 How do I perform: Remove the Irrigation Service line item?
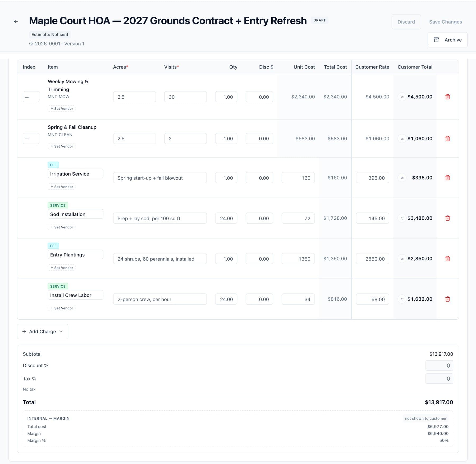click(x=447, y=178)
